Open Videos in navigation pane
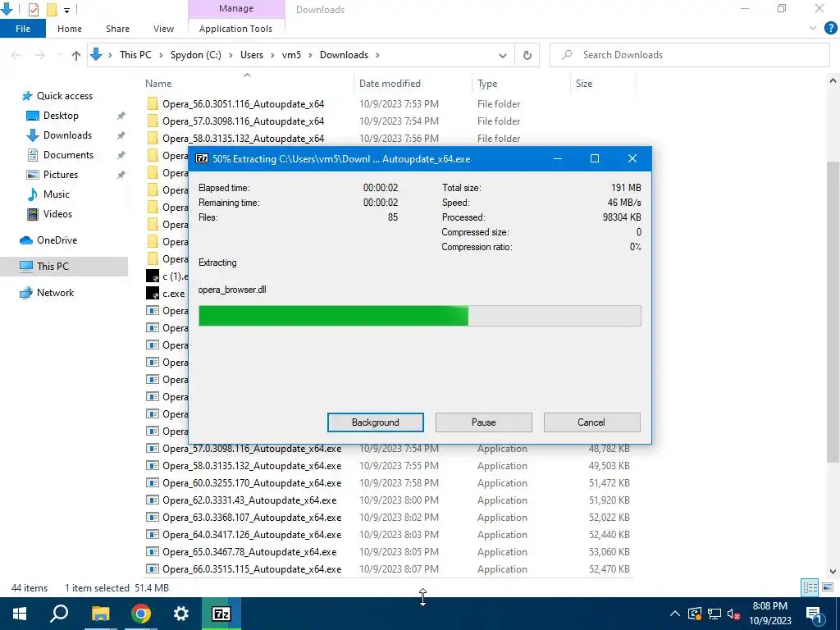This screenshot has width=840, height=630. [x=57, y=214]
